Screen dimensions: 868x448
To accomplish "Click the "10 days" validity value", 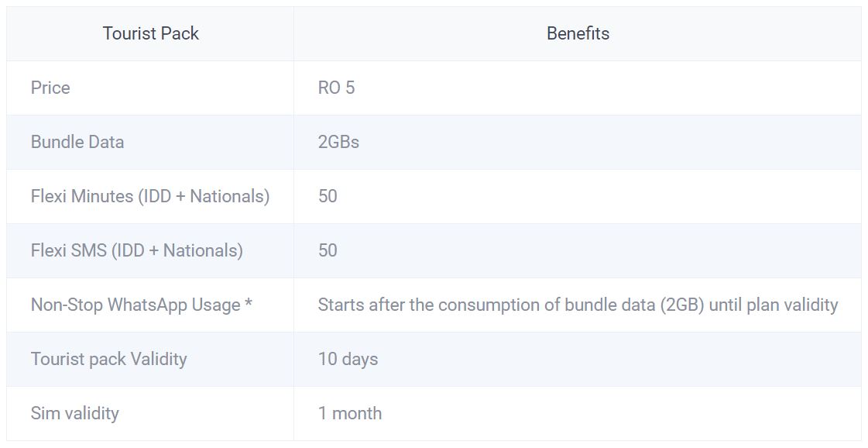I will click(x=348, y=359).
